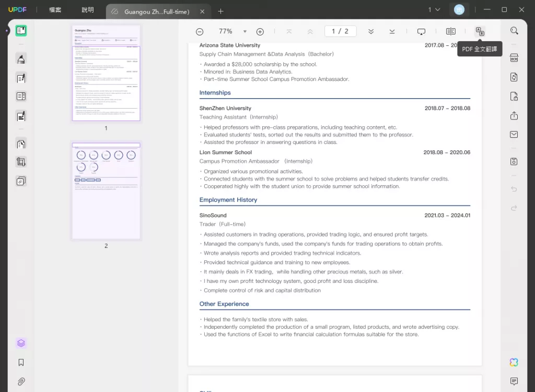Go to the next page
The image size is (535, 392).
click(x=371, y=32)
